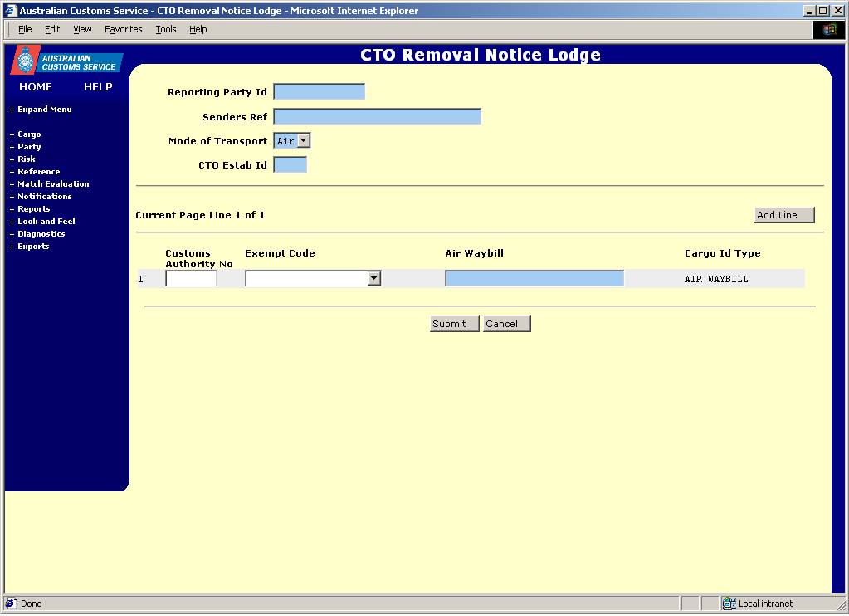This screenshot has height=616, width=849.
Task: Open the Edit menu
Action: pos(52,29)
